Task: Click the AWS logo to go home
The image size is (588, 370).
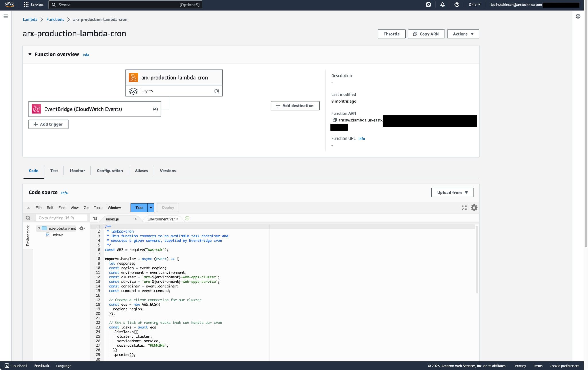Action: [x=9, y=4]
